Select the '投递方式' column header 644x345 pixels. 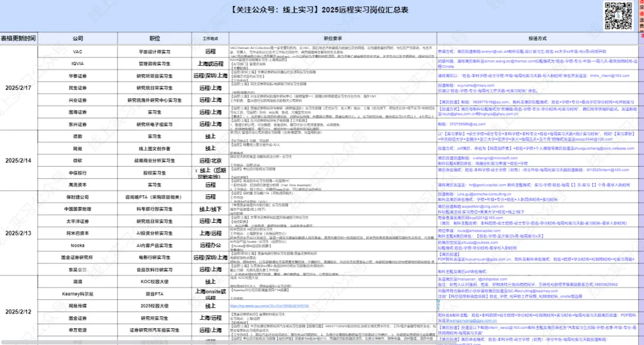point(537,39)
